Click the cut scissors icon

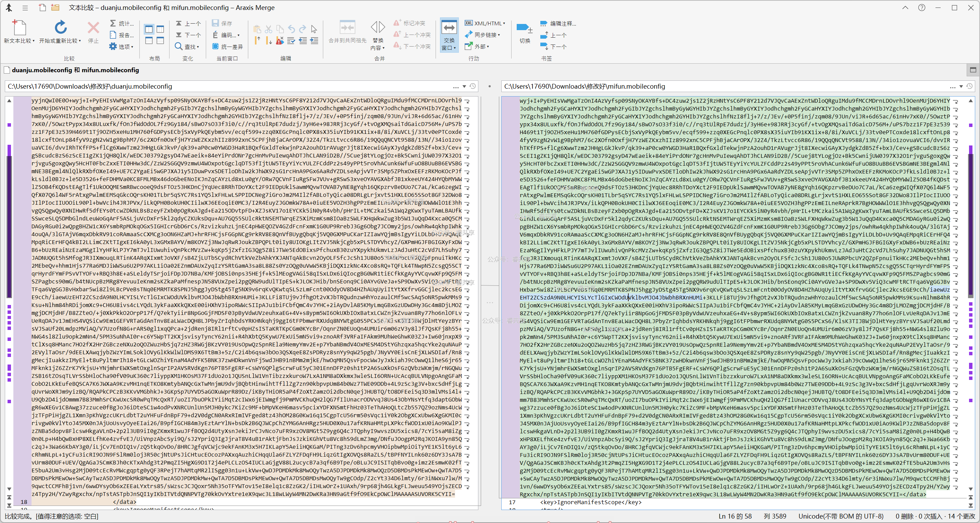(268, 29)
